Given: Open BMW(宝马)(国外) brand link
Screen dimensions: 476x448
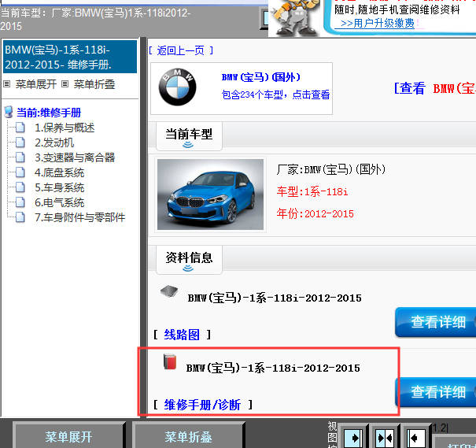Looking at the screenshot, I should coord(261,77).
